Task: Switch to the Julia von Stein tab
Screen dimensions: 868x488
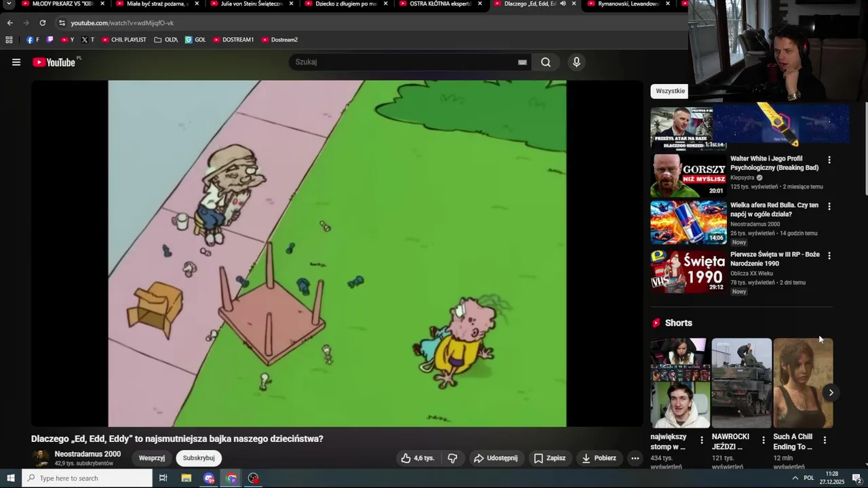Action: [x=250, y=4]
